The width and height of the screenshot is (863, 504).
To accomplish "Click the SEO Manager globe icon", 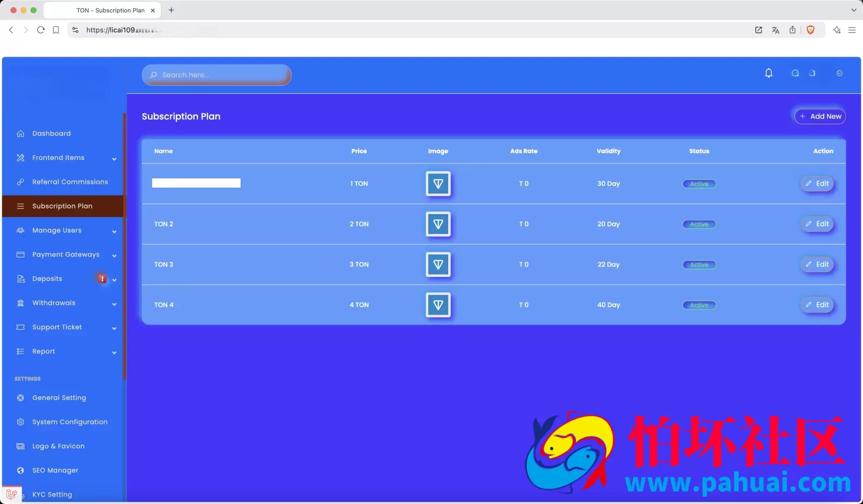I will tap(20, 471).
